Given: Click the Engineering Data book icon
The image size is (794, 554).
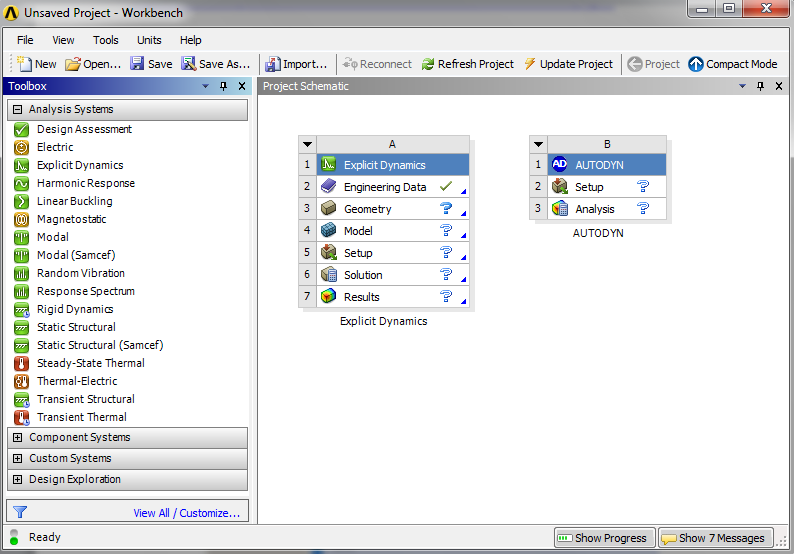Looking at the screenshot, I should (329, 186).
